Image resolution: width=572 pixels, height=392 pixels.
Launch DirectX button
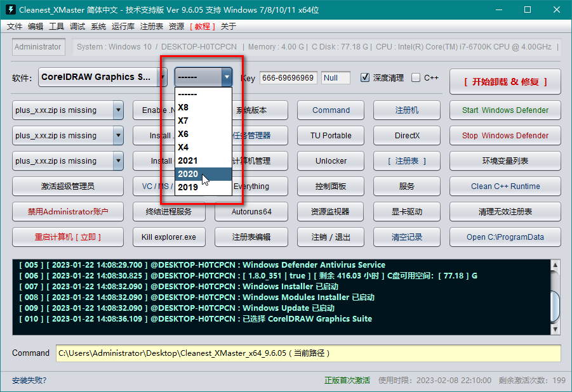pos(407,136)
